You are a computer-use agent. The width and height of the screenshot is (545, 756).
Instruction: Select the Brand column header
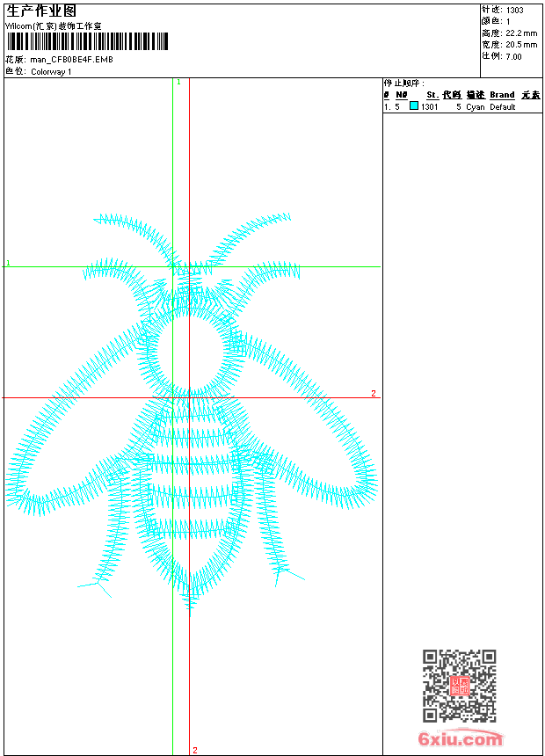coord(502,95)
